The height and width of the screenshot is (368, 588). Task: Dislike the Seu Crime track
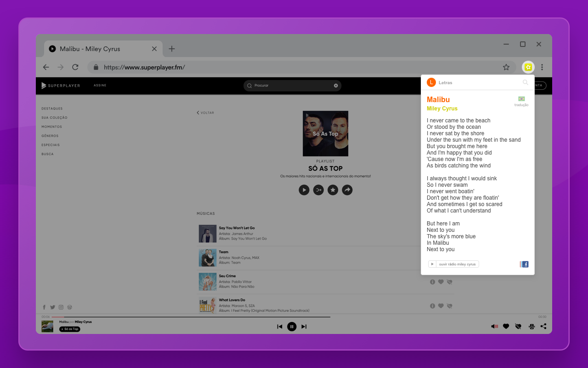point(450,282)
